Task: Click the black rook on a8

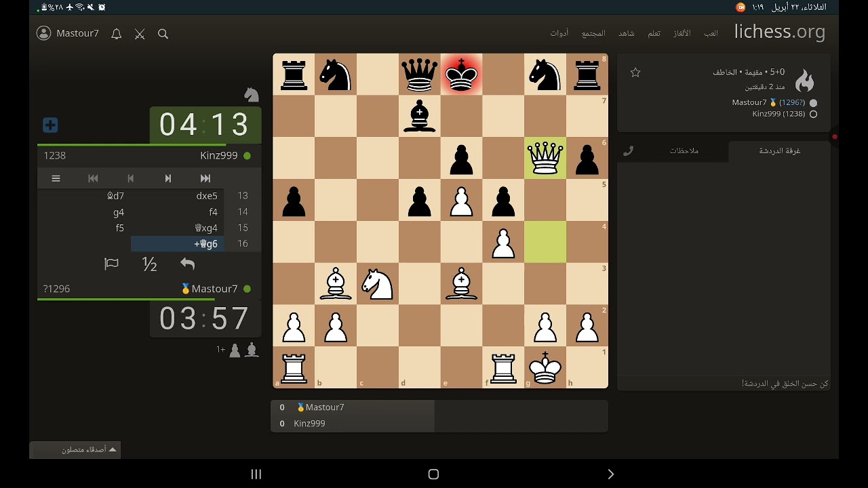Action: pyautogui.click(x=293, y=74)
